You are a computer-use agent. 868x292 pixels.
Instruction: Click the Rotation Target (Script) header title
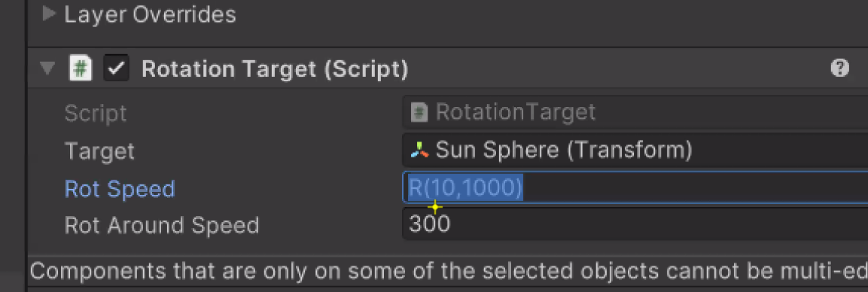(275, 69)
